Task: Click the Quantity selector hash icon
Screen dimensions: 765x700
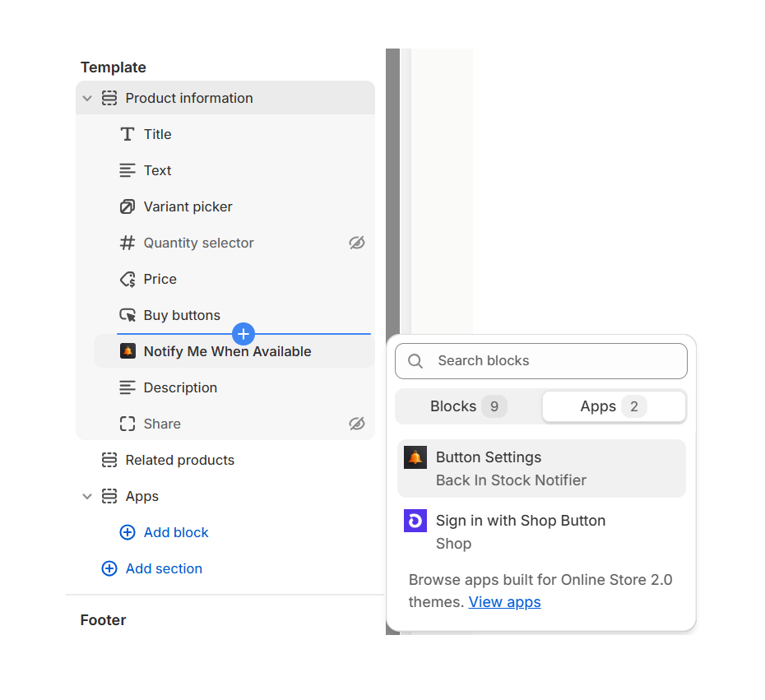Action: click(x=128, y=243)
